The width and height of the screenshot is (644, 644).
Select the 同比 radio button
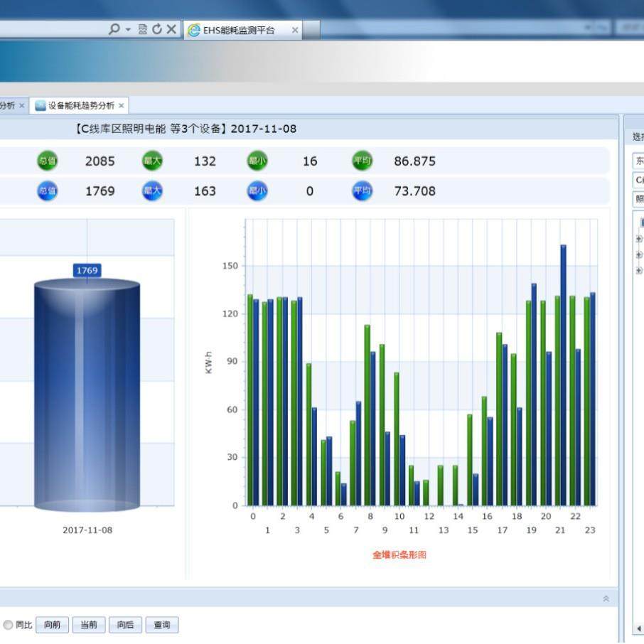[x=8, y=625]
